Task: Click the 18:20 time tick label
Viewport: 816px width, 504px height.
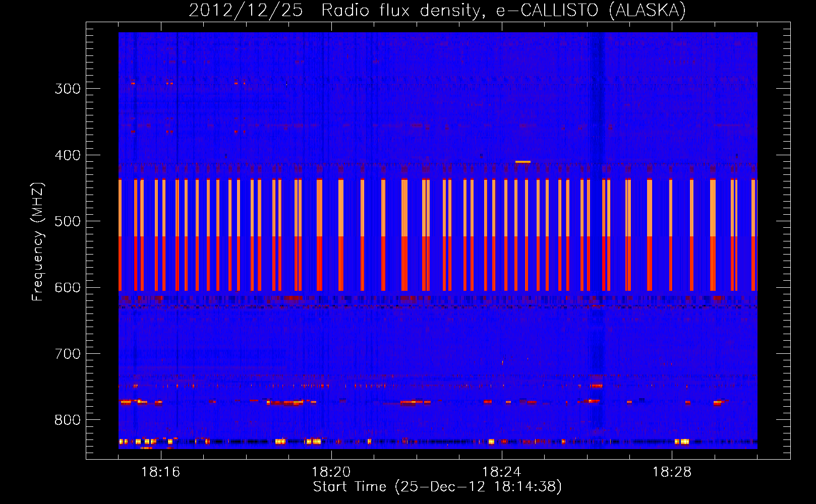Action: 331,472
